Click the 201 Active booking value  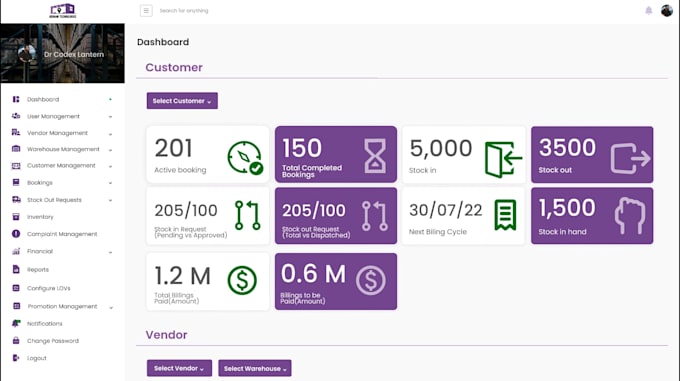(x=173, y=148)
